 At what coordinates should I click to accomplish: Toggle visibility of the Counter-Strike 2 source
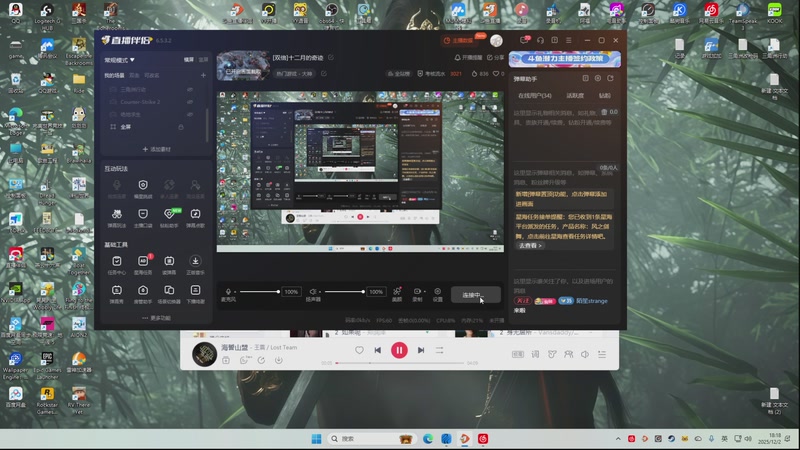coord(190,102)
